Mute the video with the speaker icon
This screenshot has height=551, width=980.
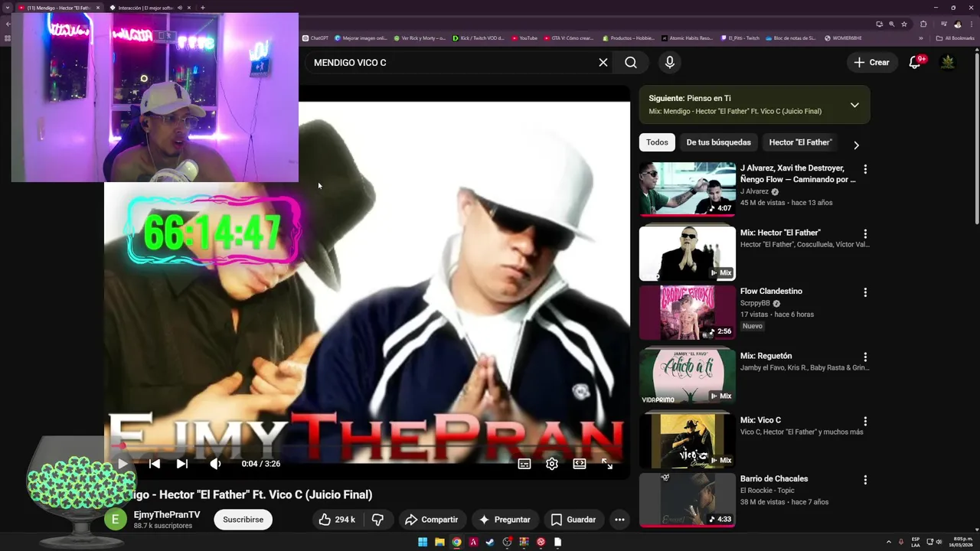[x=215, y=464]
